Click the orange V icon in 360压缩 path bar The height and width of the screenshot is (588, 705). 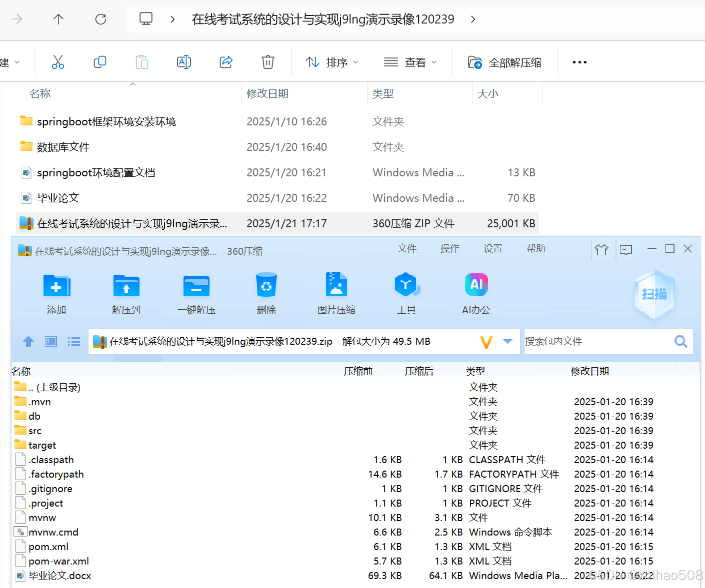point(486,342)
